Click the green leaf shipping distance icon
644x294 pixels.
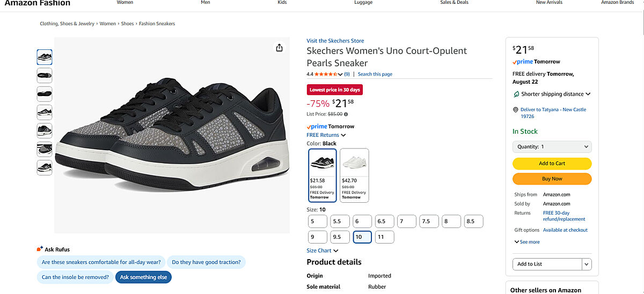tap(516, 94)
